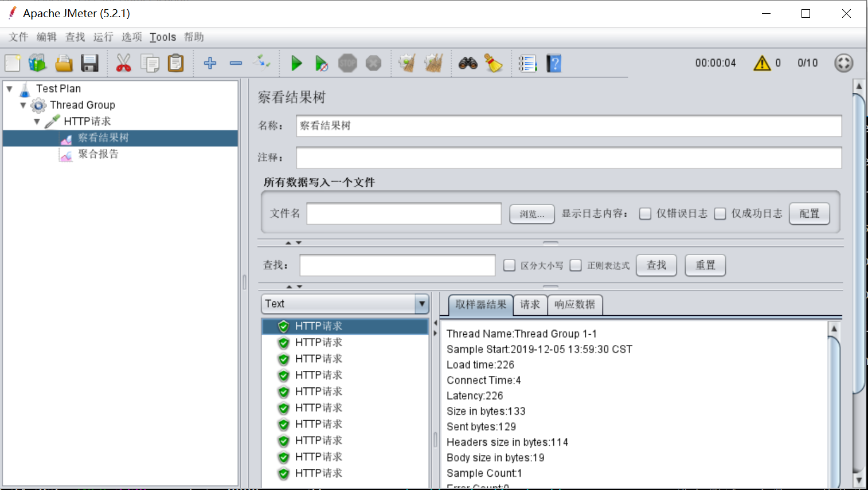The image size is (868, 490).
Task: Click the 名称 name input field
Action: (569, 126)
